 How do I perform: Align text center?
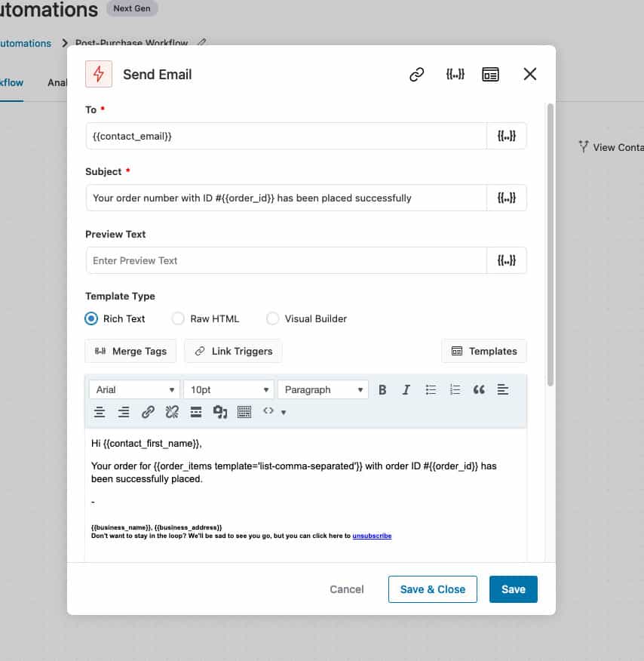[100, 412]
